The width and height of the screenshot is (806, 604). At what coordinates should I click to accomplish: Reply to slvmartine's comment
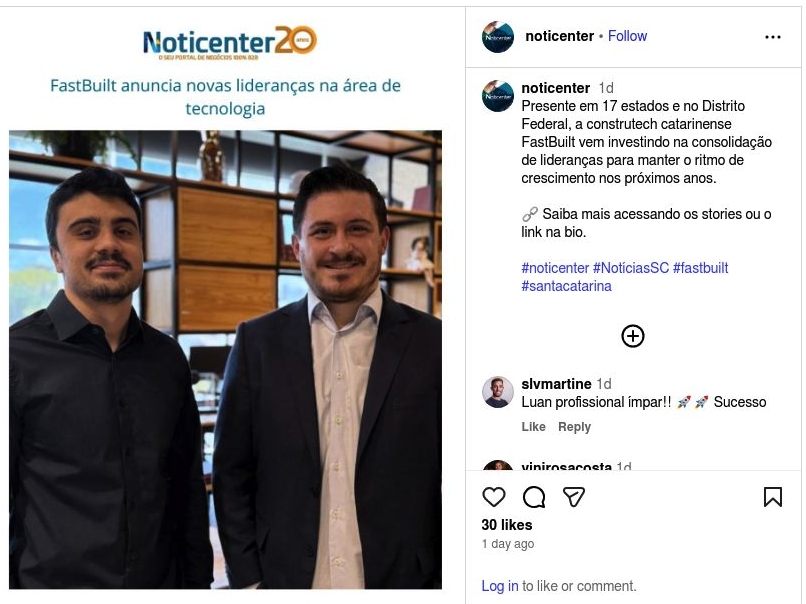575,427
